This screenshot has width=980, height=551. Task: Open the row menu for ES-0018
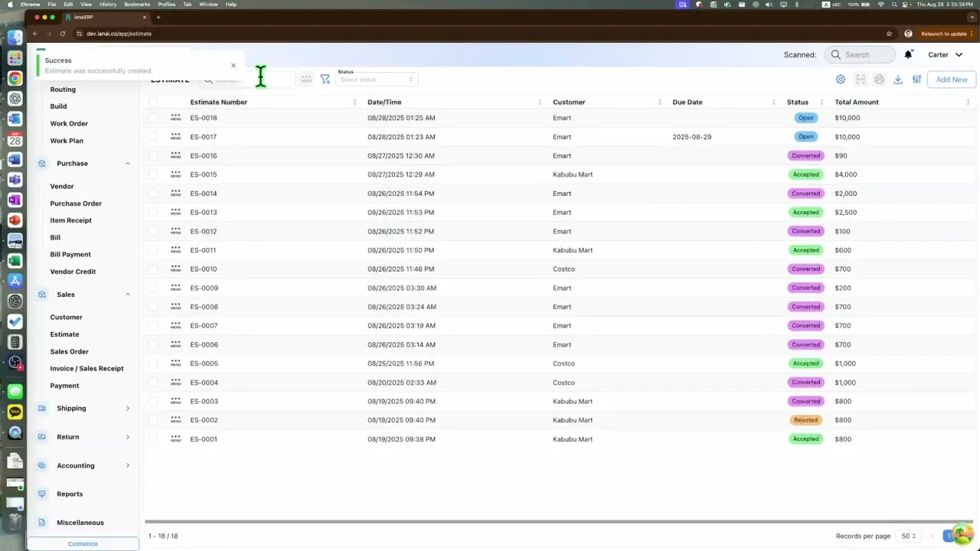click(x=176, y=118)
